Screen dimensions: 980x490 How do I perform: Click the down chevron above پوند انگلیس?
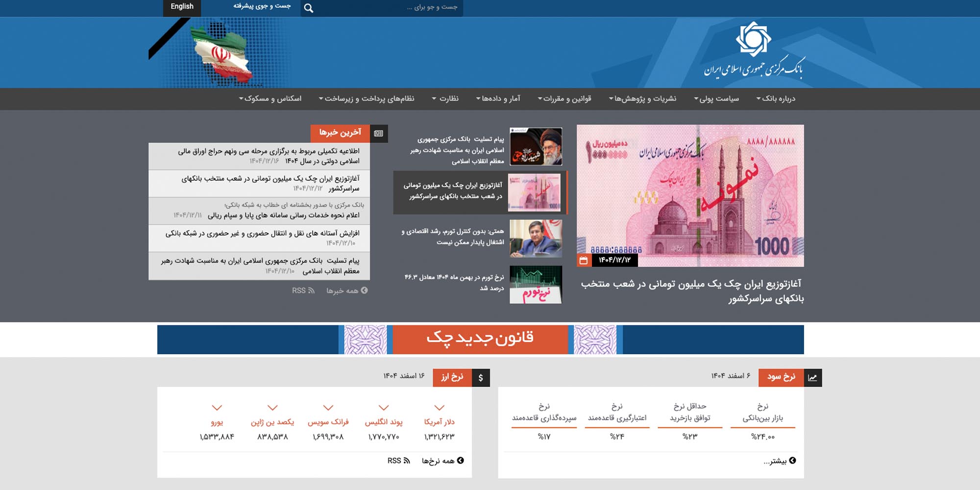[384, 408]
